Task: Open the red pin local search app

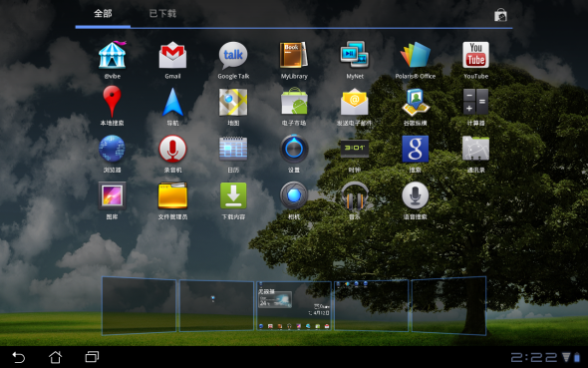Action: [x=113, y=102]
